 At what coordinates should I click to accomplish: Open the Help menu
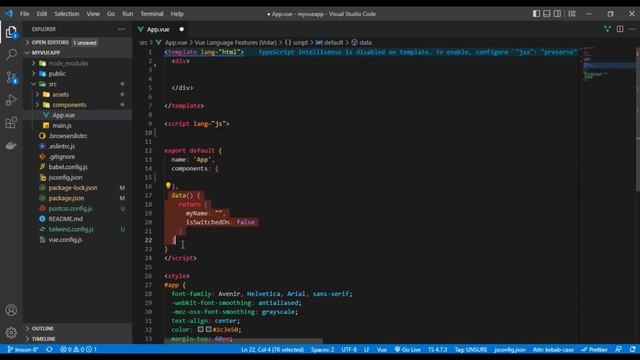177,13
